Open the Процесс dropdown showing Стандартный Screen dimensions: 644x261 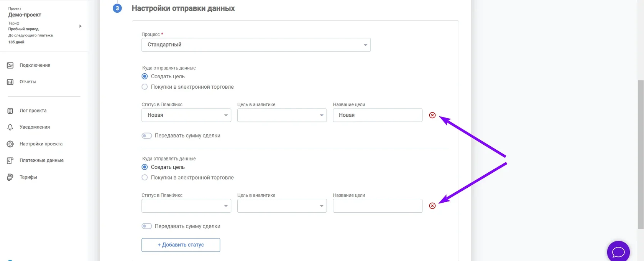pyautogui.click(x=256, y=45)
